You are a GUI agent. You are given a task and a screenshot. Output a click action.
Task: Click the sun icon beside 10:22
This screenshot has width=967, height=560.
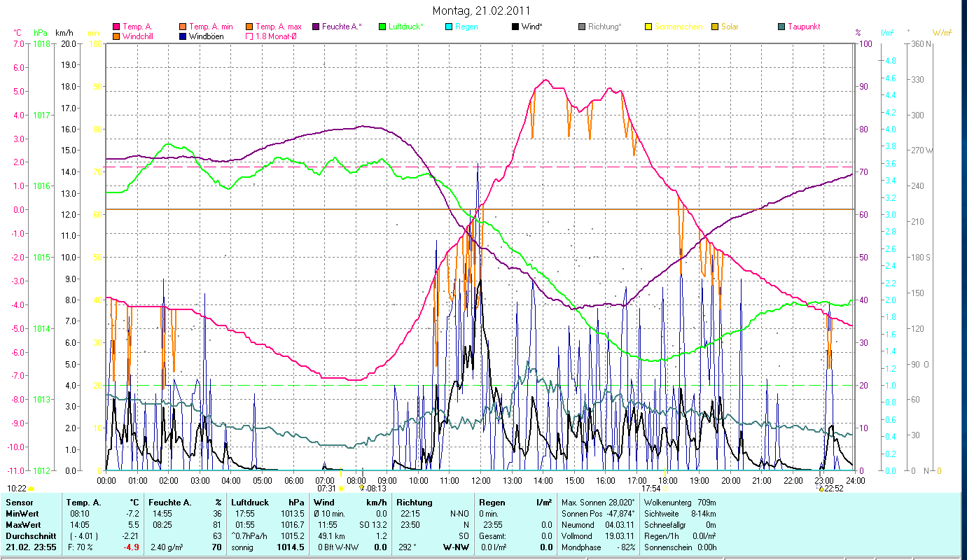[x=31, y=489]
